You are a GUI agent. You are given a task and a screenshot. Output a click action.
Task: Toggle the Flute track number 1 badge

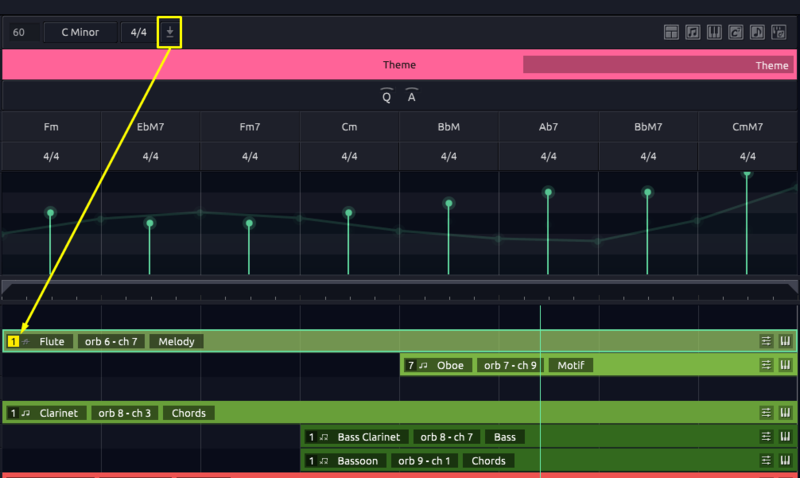coord(13,341)
